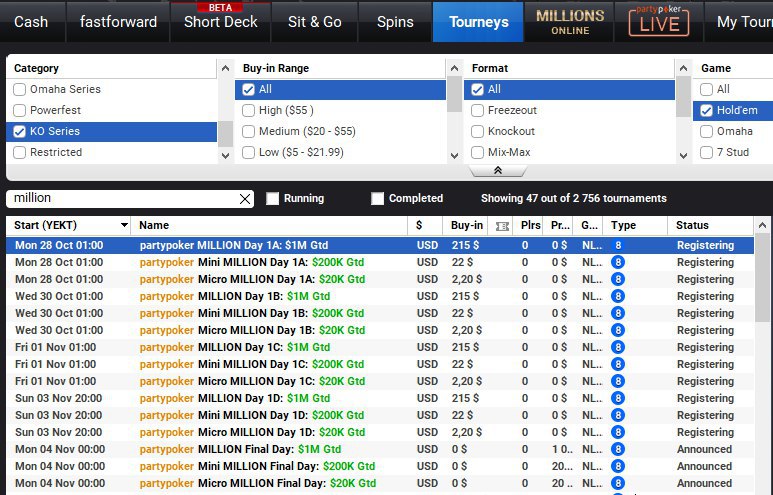Check the Omaha game filter
Viewport: 773px width, 495px height.
pos(706,132)
